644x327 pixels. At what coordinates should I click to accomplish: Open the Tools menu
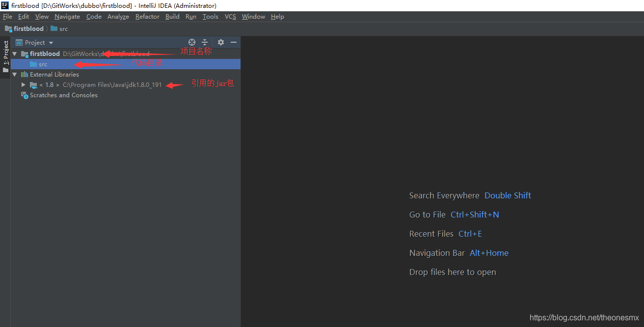211,17
